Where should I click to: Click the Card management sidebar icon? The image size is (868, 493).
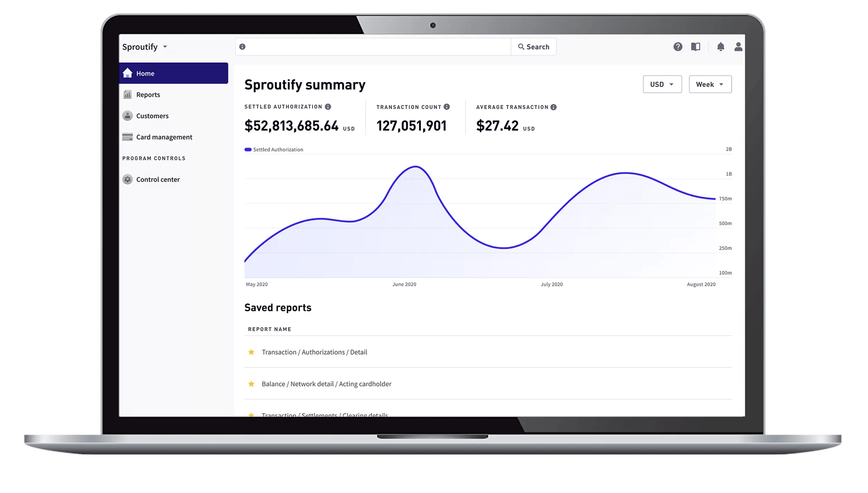(128, 136)
